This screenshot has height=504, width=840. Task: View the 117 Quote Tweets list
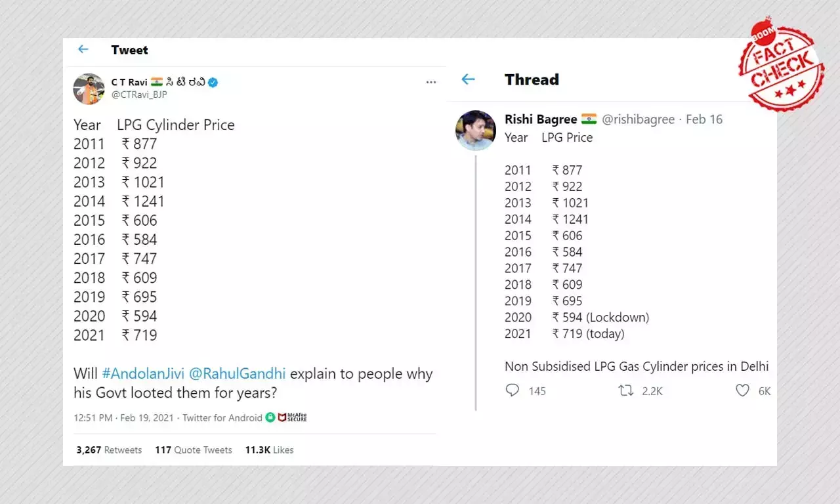coord(194,450)
